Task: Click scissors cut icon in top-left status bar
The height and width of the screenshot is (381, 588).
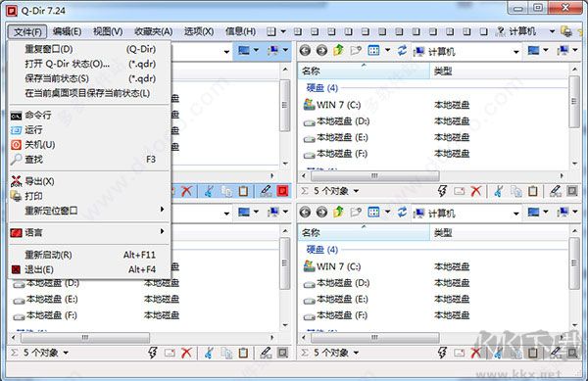Action: click(x=209, y=191)
